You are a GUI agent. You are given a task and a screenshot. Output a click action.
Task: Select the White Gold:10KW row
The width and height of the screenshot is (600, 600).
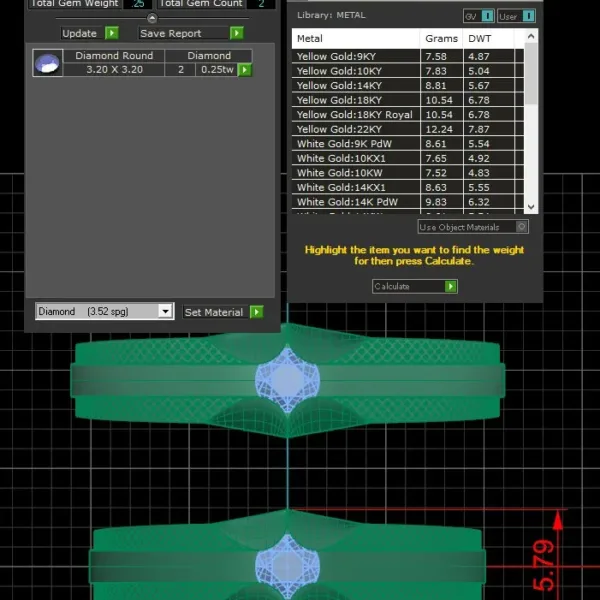[408, 173]
